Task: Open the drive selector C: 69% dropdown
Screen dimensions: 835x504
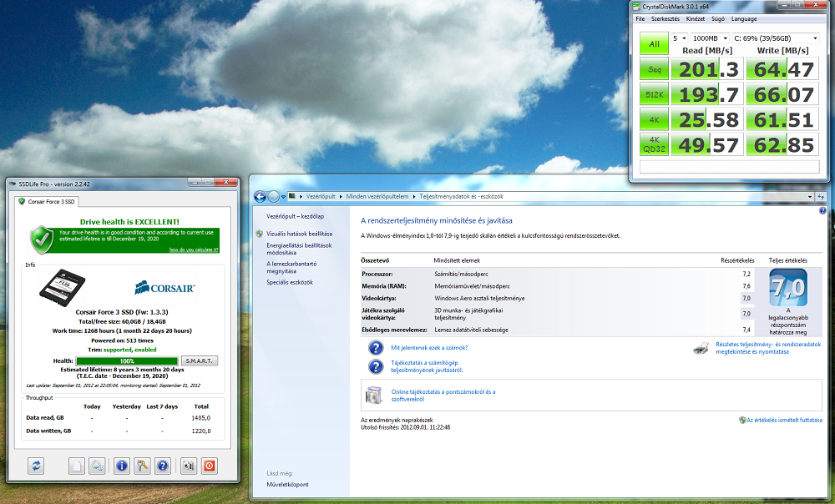Action: [x=776, y=38]
